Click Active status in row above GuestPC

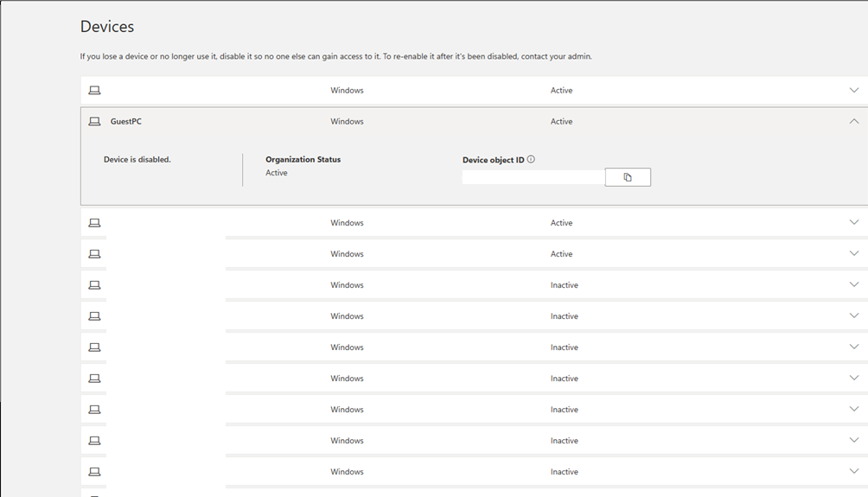(x=561, y=90)
